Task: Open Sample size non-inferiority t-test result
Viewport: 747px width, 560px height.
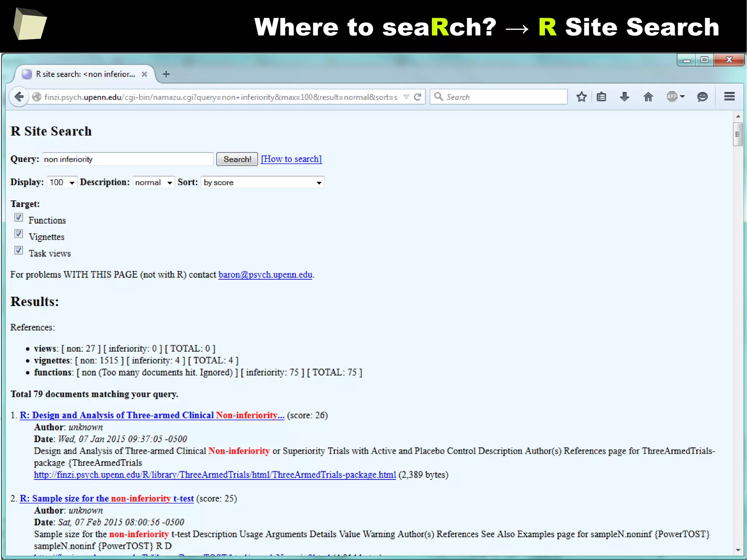Action: tap(107, 498)
